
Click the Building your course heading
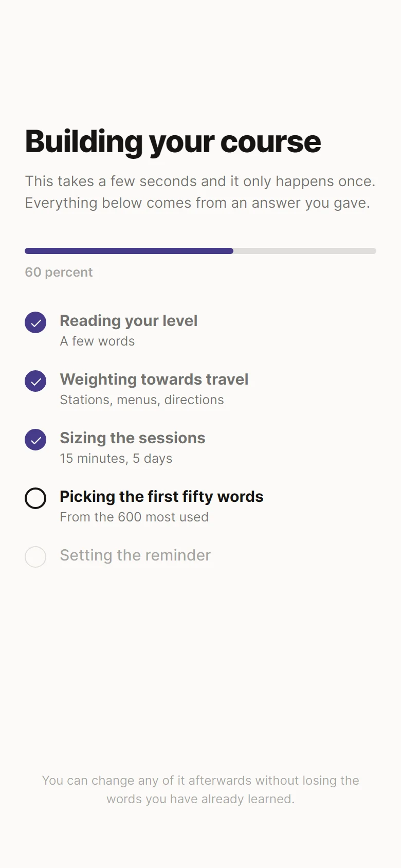pos(173,142)
